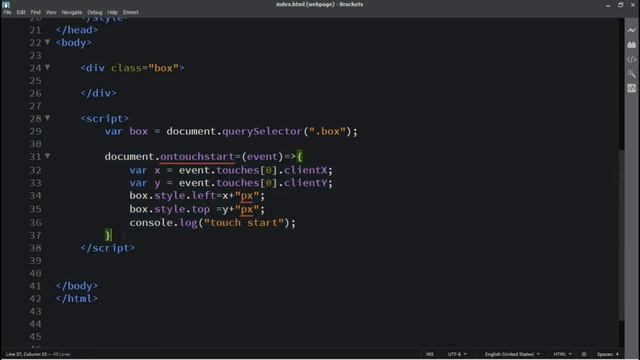Viewport: 640px width, 360px height.
Task: Click the underlined ontouchstart text
Action: [197, 157]
